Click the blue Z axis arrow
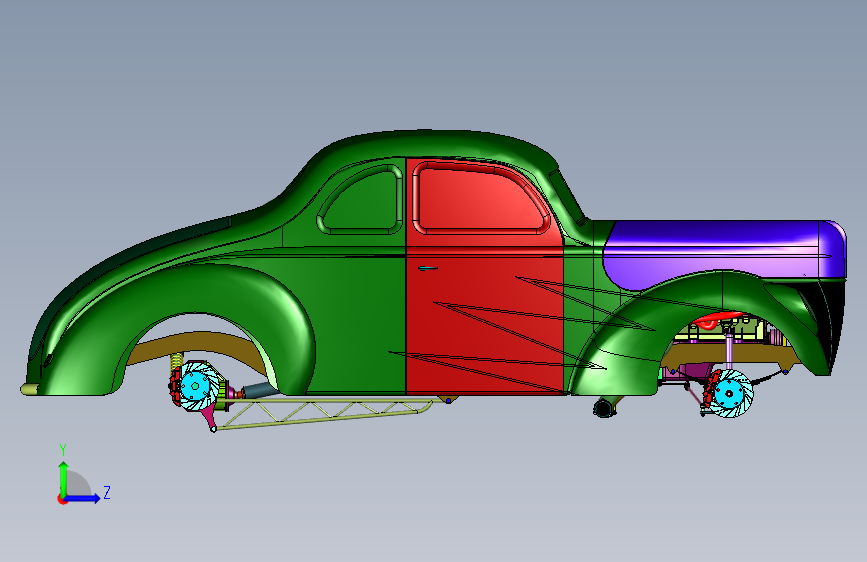This screenshot has width=867, height=562. point(83,498)
